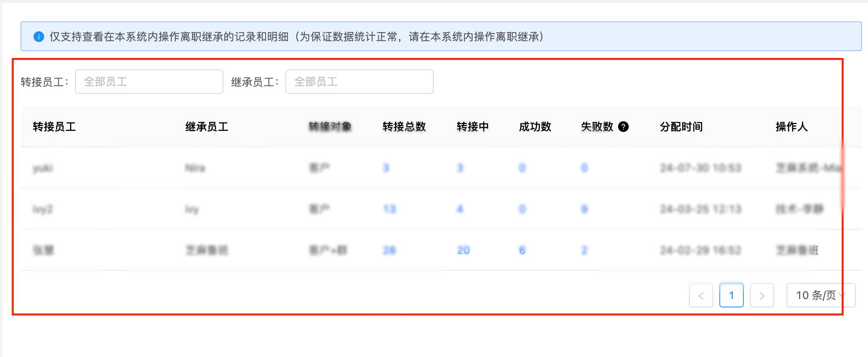Screen dimensions: 868x357
Task: Go to the next page with the right arrow
Action: point(762,295)
